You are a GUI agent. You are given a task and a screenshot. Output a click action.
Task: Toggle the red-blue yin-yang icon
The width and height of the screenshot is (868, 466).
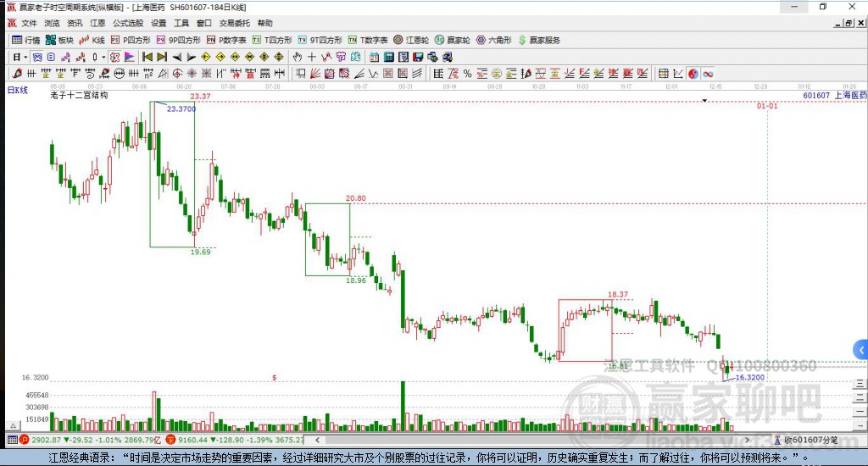pyautogui.click(x=693, y=74)
